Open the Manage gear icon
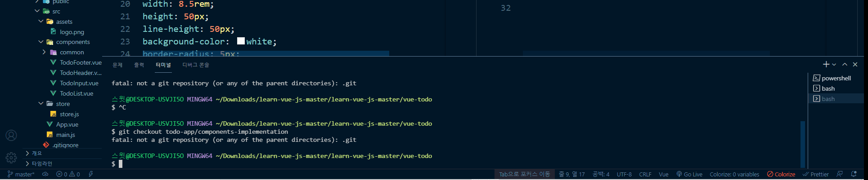The image size is (868, 180). (11, 158)
